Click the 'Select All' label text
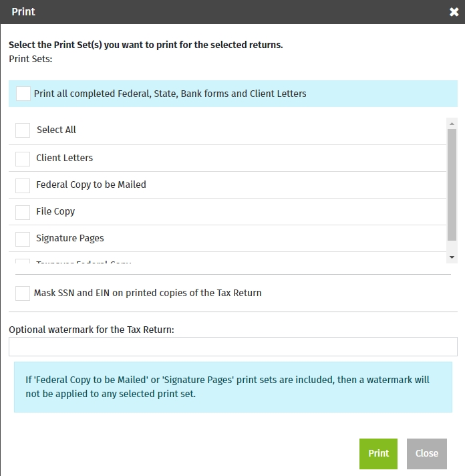This screenshot has width=465, height=476. (56, 130)
